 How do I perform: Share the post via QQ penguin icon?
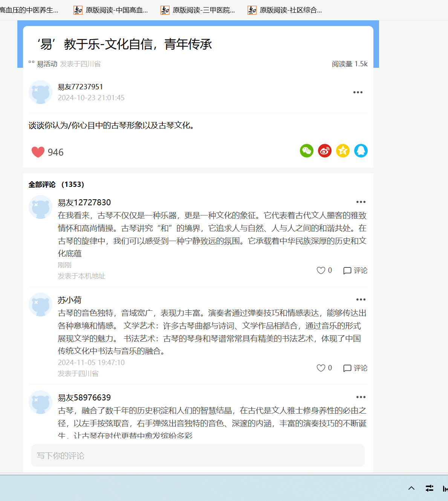tap(361, 151)
